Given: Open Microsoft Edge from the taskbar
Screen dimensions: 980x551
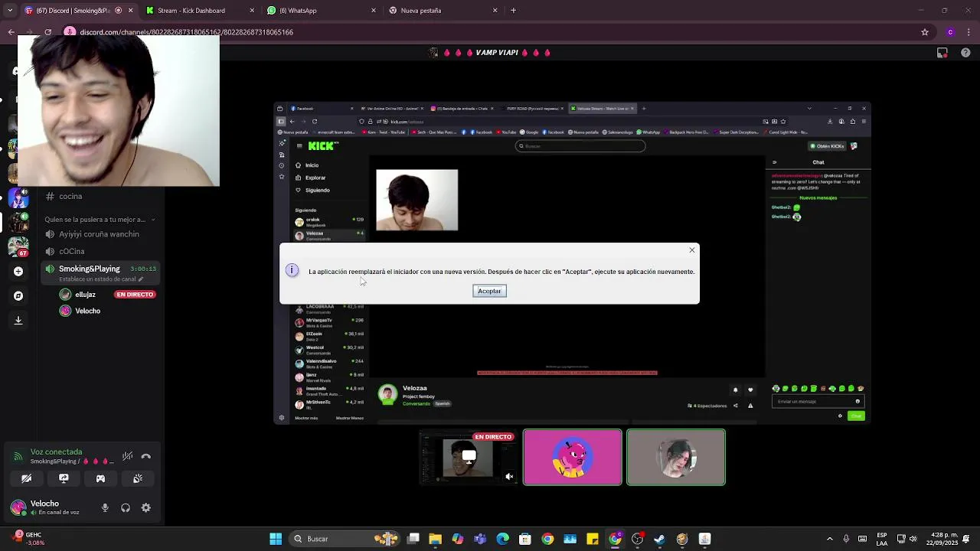Looking at the screenshot, I should coord(502,539).
